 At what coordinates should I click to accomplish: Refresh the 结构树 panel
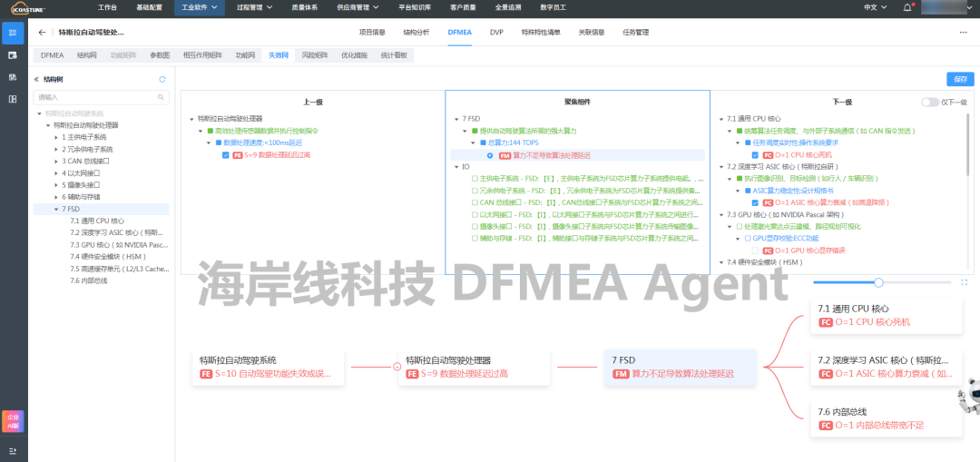coord(162,79)
